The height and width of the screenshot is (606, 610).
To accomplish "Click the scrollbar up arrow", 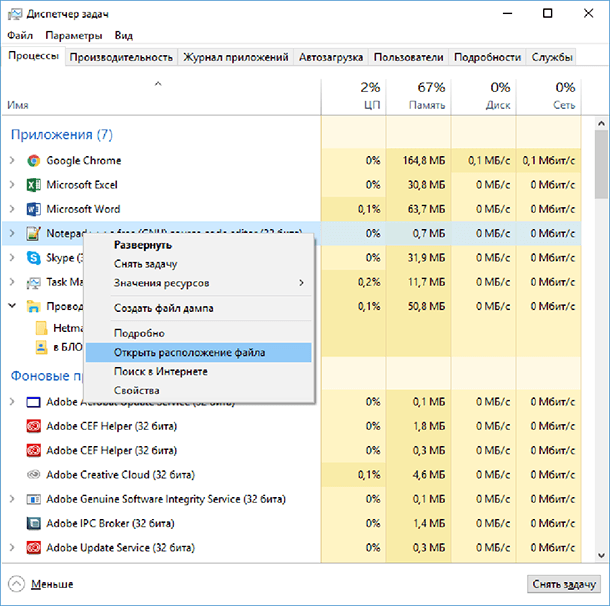I will pyautogui.click(x=601, y=124).
